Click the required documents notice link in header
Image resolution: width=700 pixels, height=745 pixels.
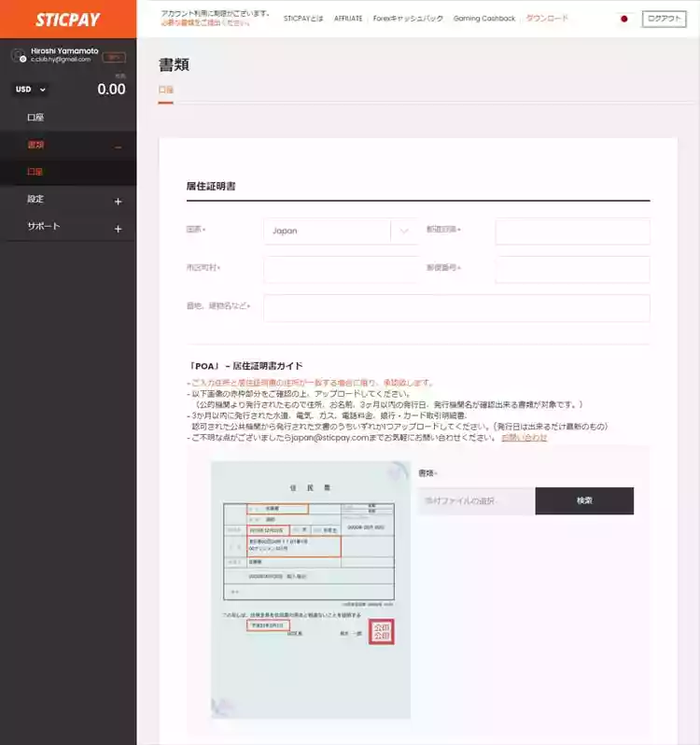[205, 22]
